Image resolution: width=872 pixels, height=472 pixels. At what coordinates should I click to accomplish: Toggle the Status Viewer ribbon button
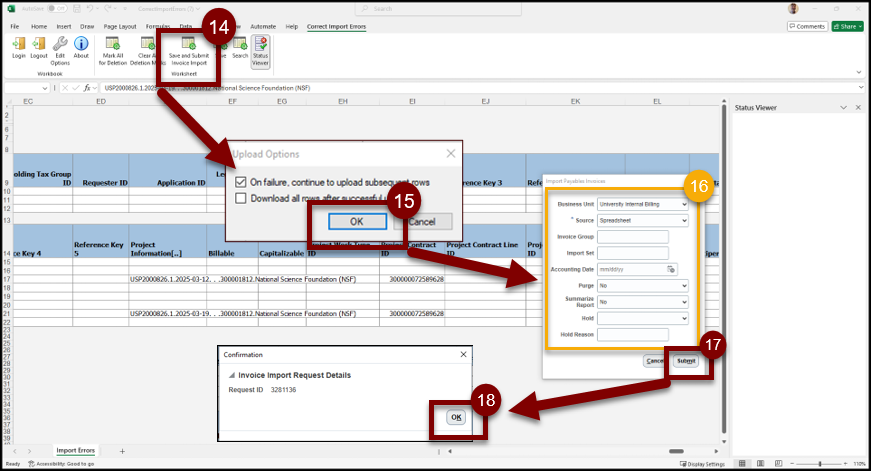[x=260, y=48]
